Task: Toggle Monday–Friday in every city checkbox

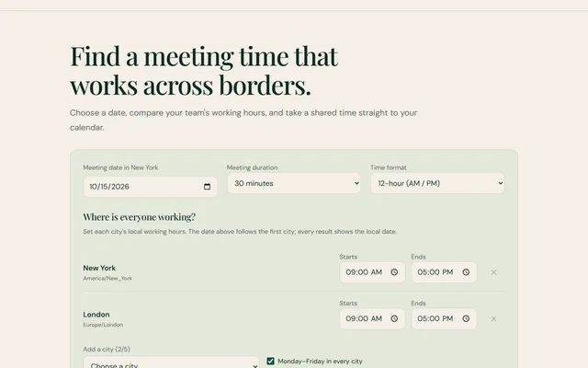Action: tap(270, 362)
